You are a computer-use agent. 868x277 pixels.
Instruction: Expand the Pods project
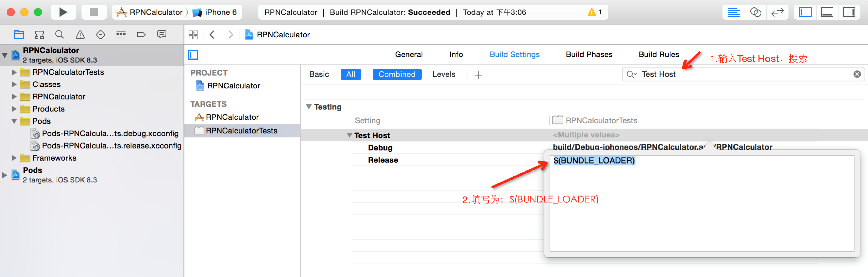click(5, 175)
